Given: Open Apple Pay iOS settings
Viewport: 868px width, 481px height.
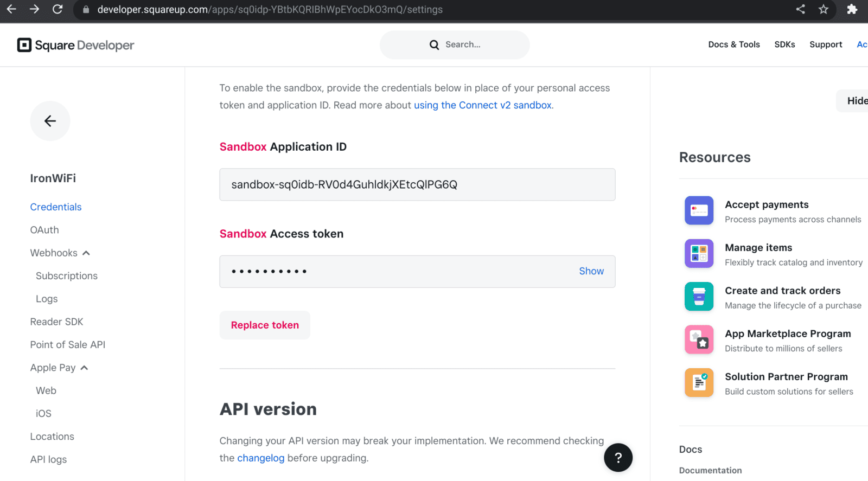Looking at the screenshot, I should tap(43, 414).
